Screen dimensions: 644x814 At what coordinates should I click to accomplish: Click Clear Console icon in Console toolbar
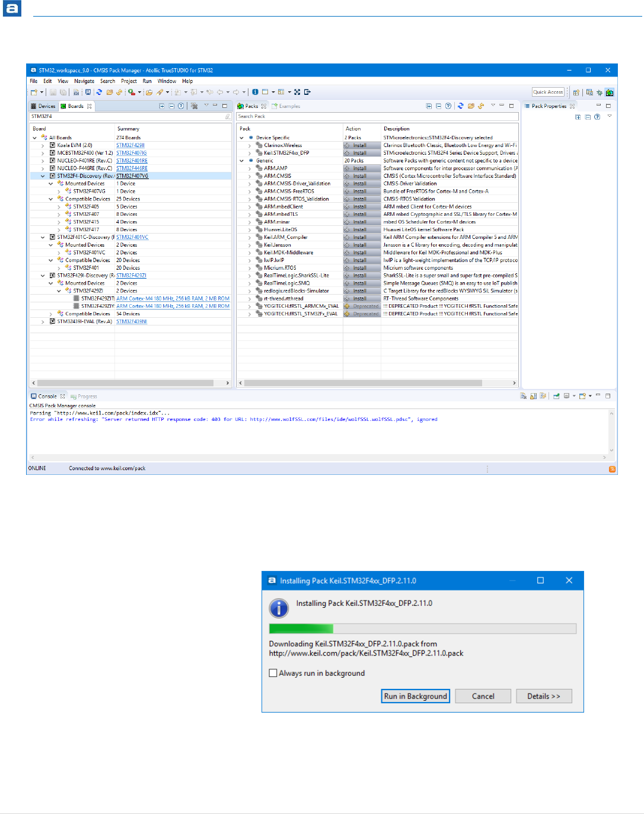coord(523,396)
